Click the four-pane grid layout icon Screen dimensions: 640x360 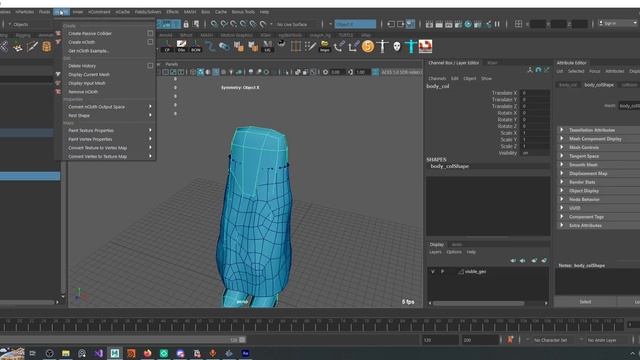click(x=518, y=24)
